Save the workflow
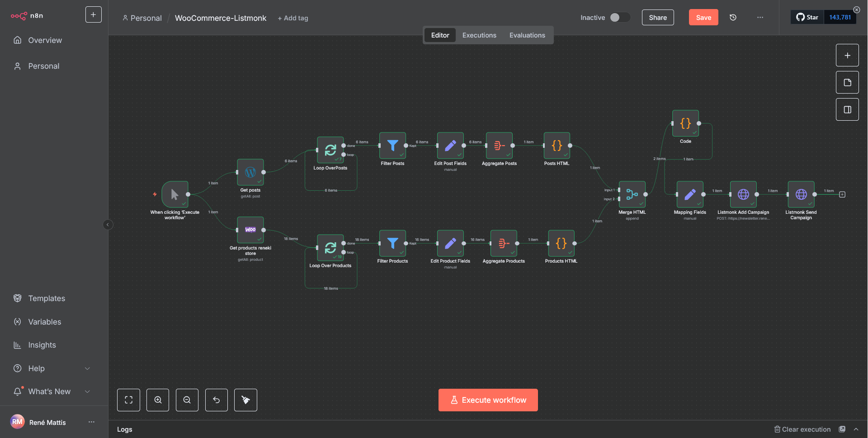 point(703,18)
